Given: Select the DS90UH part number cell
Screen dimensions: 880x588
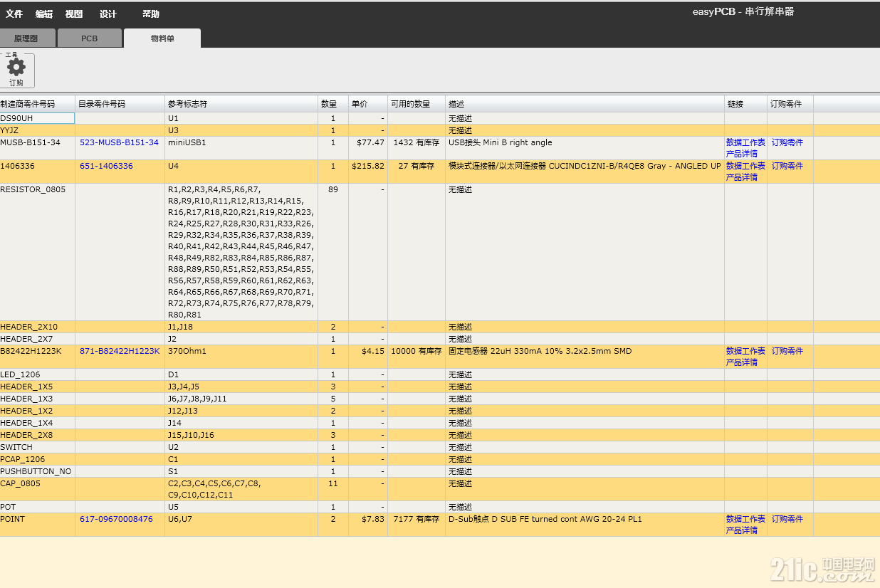Looking at the screenshot, I should [37, 118].
